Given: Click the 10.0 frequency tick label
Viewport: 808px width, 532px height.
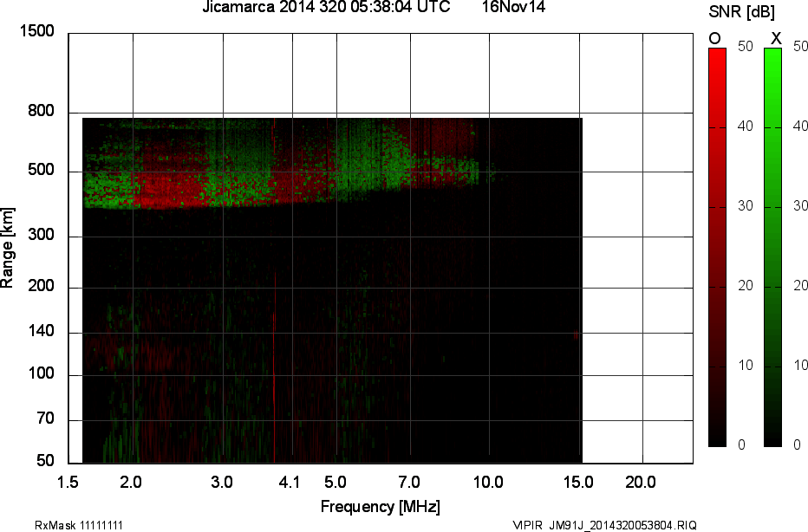Looking at the screenshot, I should [x=488, y=483].
